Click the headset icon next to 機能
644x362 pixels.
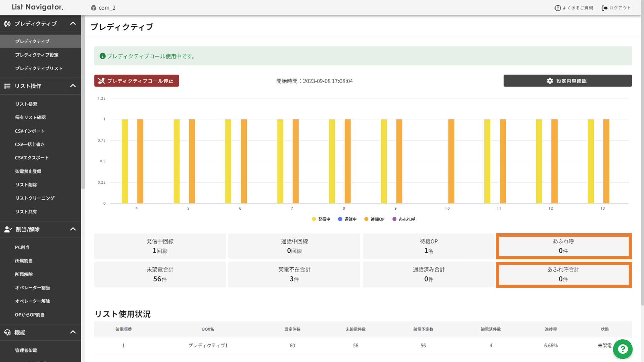point(7,332)
